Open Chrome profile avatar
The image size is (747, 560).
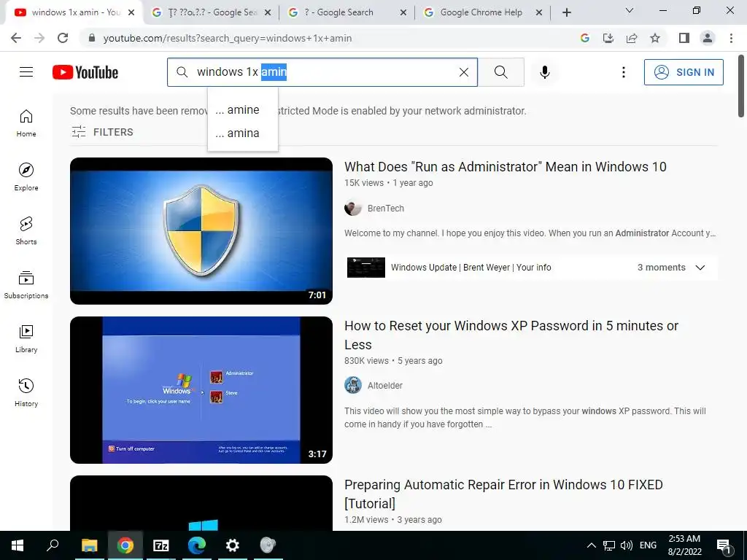(708, 38)
